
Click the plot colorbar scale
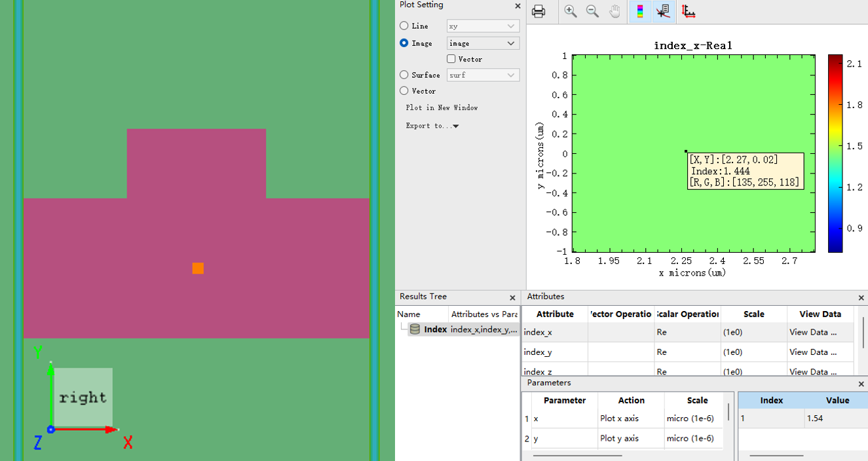835,153
